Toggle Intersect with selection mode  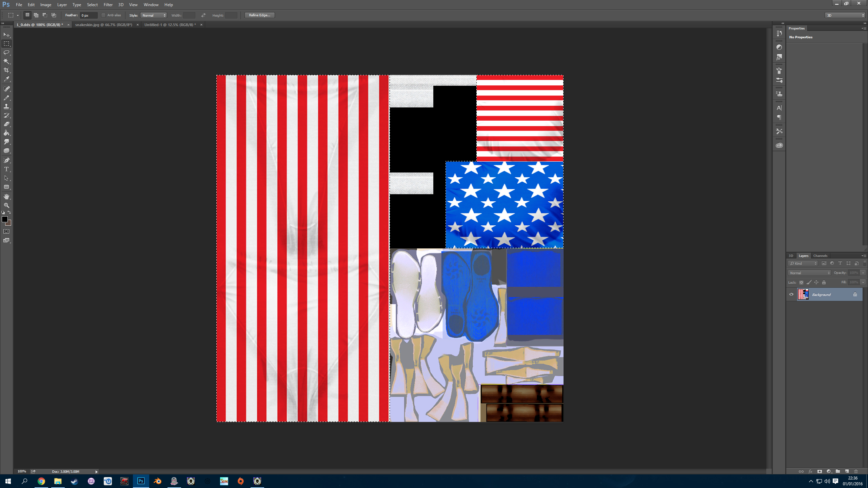[x=54, y=15]
